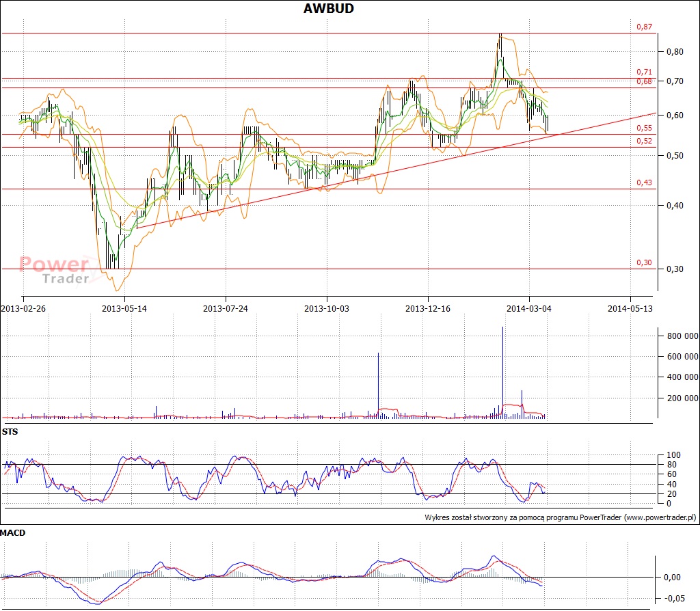700x611 pixels.
Task: Click the 2013-02-26 date label
Action: [x=23, y=308]
